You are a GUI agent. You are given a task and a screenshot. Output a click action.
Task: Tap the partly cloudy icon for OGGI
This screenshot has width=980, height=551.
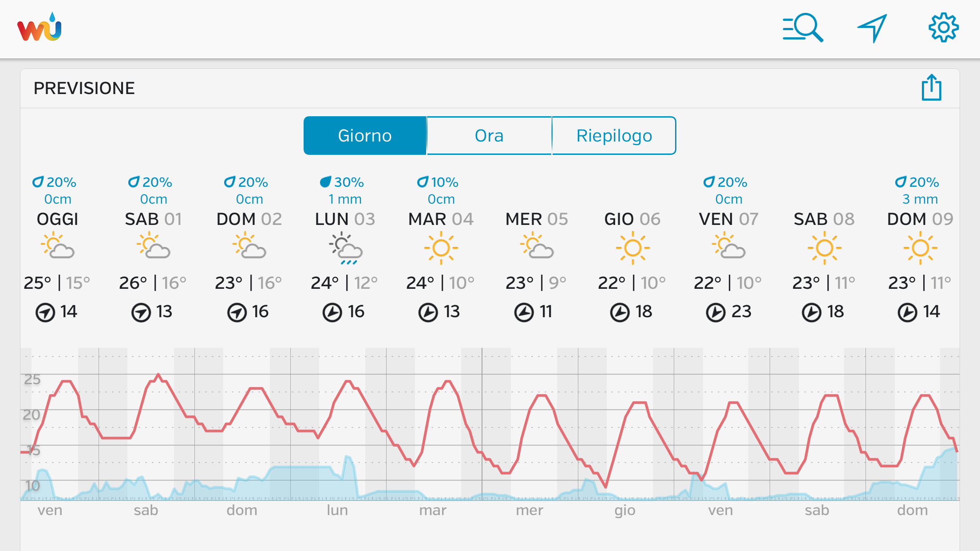click(58, 245)
